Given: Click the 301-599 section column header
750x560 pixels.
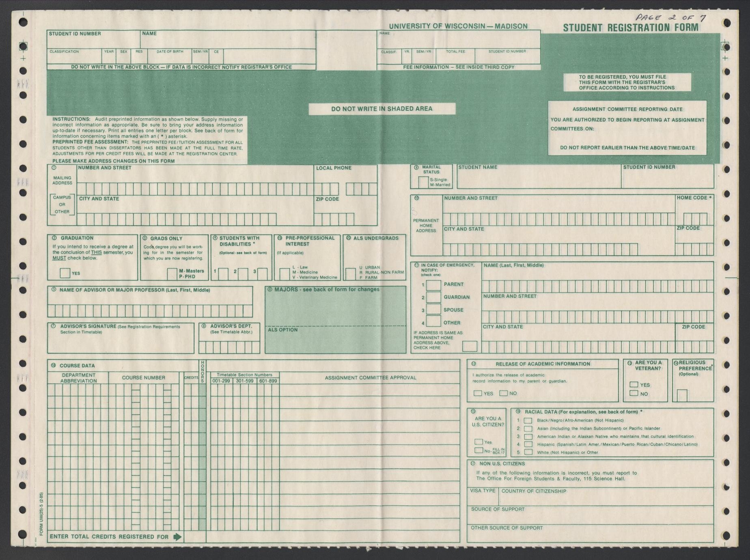Looking at the screenshot, I should pos(245,381).
